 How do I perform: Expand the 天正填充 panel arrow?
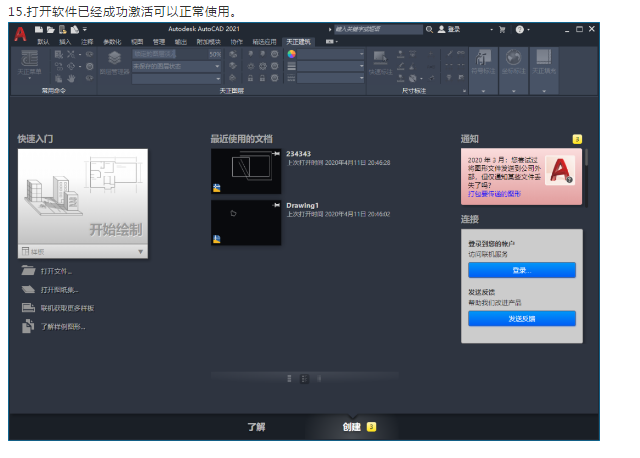[x=544, y=91]
